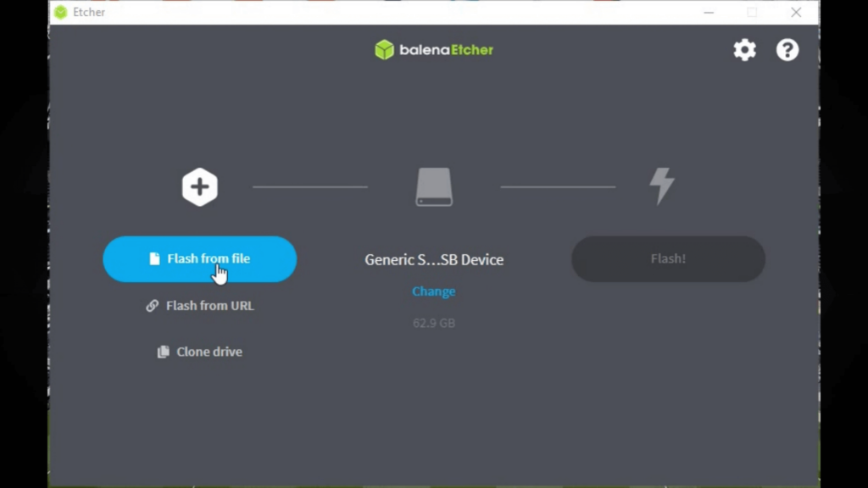The image size is (868, 488).
Task: Click the drive icon above Generic device
Action: pos(434,187)
